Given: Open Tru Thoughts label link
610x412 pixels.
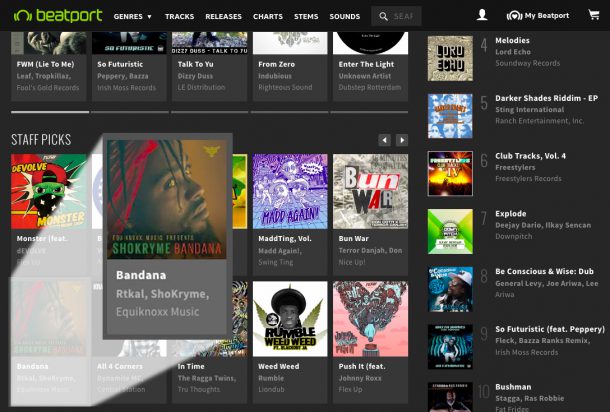Looking at the screenshot, I should (199, 389).
